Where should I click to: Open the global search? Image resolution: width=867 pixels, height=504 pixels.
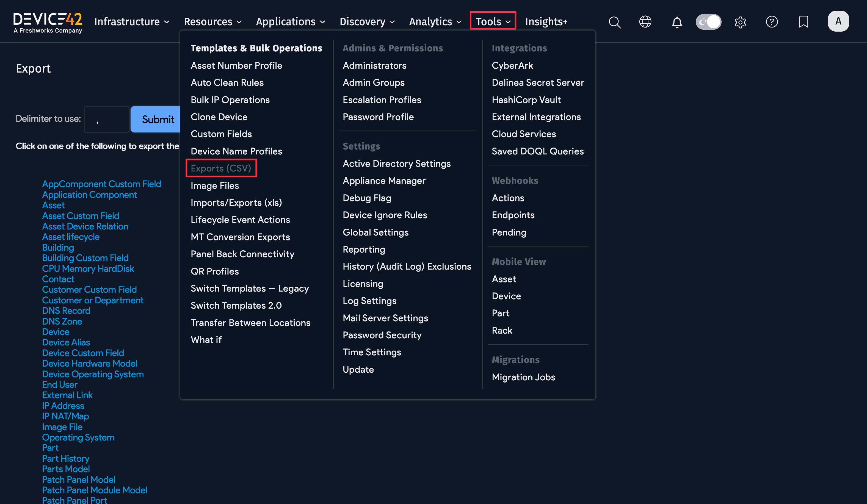614,22
